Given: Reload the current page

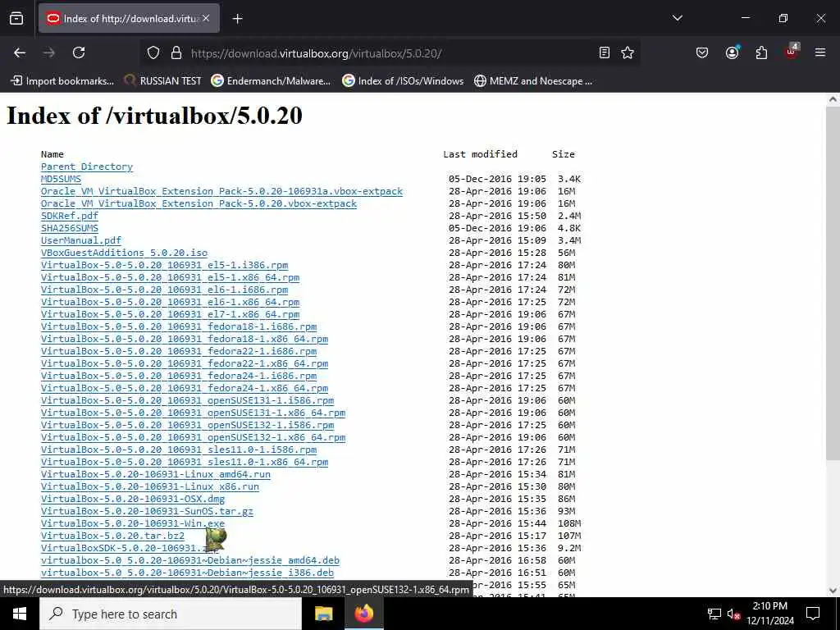Looking at the screenshot, I should point(79,52).
